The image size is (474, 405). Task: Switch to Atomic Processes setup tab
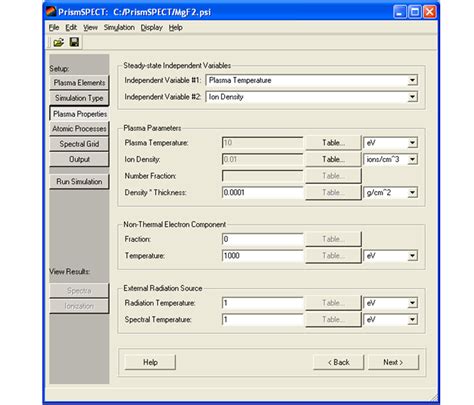pyautogui.click(x=79, y=129)
